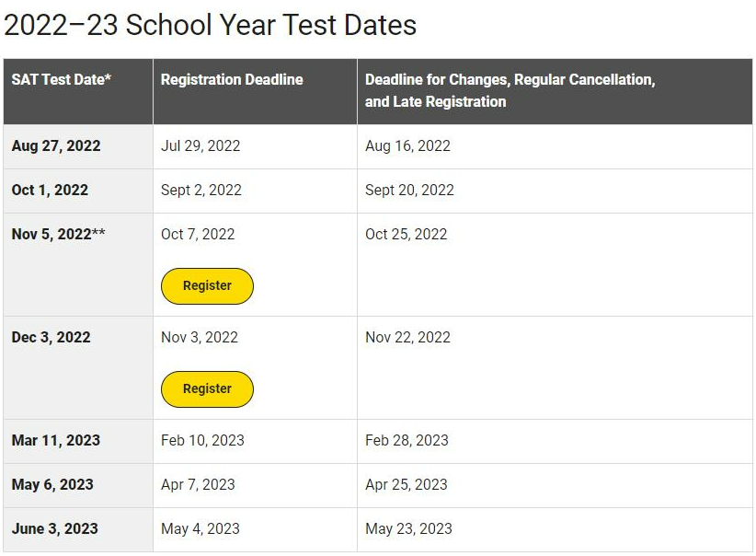Select the Registration Deadline column header

click(x=232, y=79)
